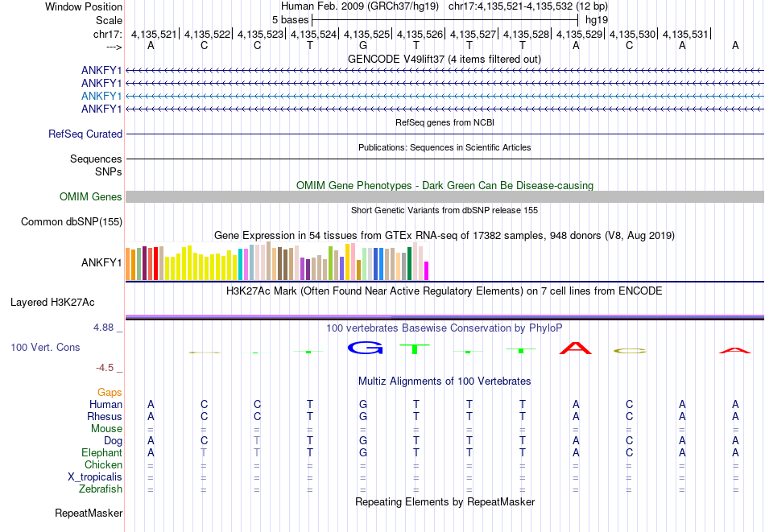Open the RefSeq Curated track label
The image size is (765, 532).
(x=85, y=134)
